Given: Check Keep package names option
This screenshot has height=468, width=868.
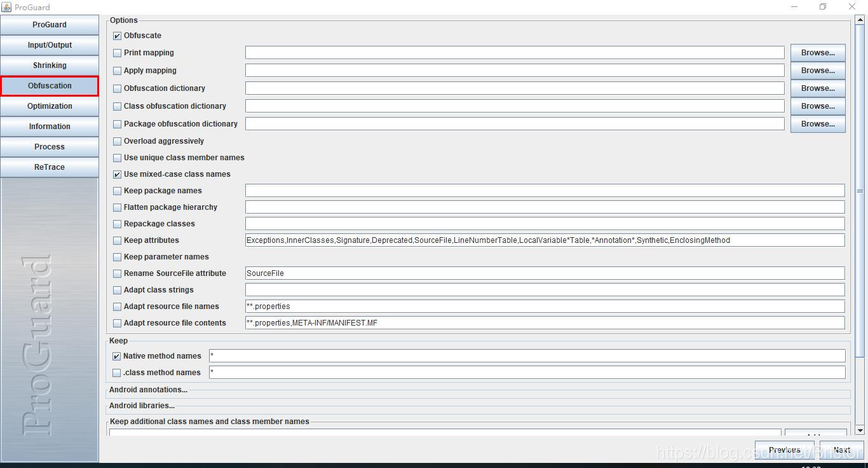Looking at the screenshot, I should point(117,191).
